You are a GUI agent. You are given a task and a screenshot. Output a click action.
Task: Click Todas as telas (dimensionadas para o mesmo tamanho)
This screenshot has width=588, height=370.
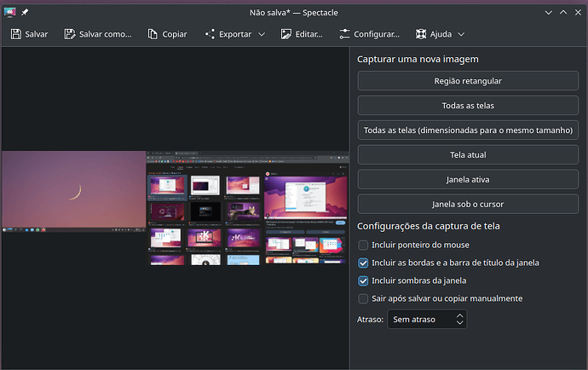click(468, 130)
